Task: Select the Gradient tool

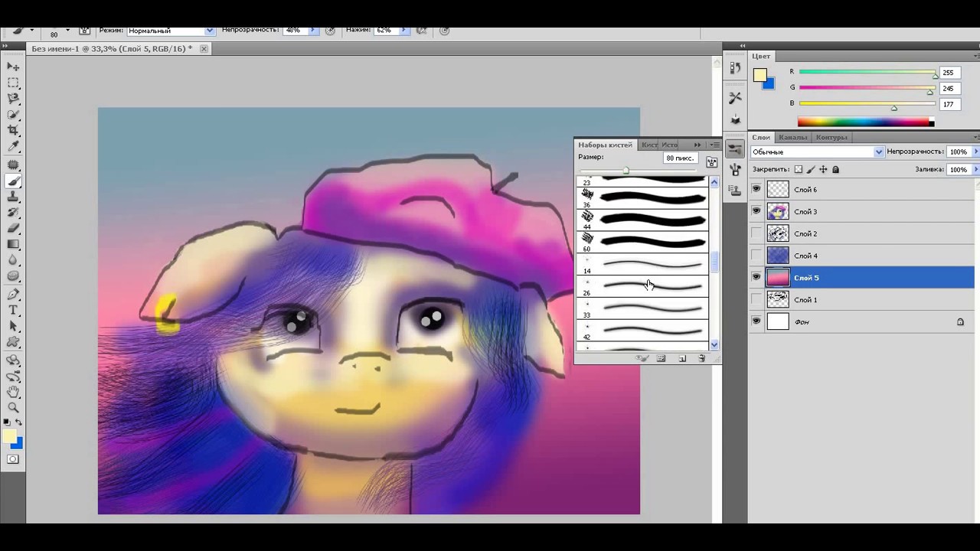Action: 13,244
